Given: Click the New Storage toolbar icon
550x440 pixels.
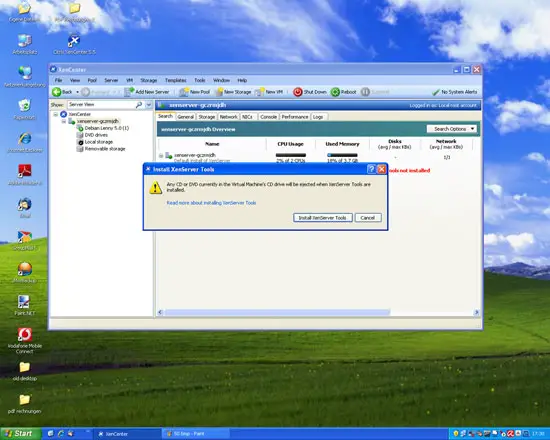Looking at the screenshot, I should pos(219,92).
